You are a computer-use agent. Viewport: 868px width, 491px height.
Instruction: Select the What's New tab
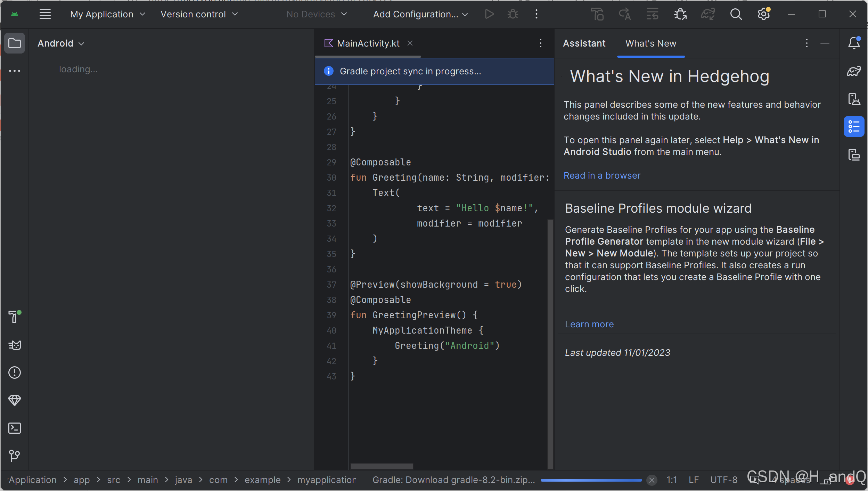click(x=651, y=43)
